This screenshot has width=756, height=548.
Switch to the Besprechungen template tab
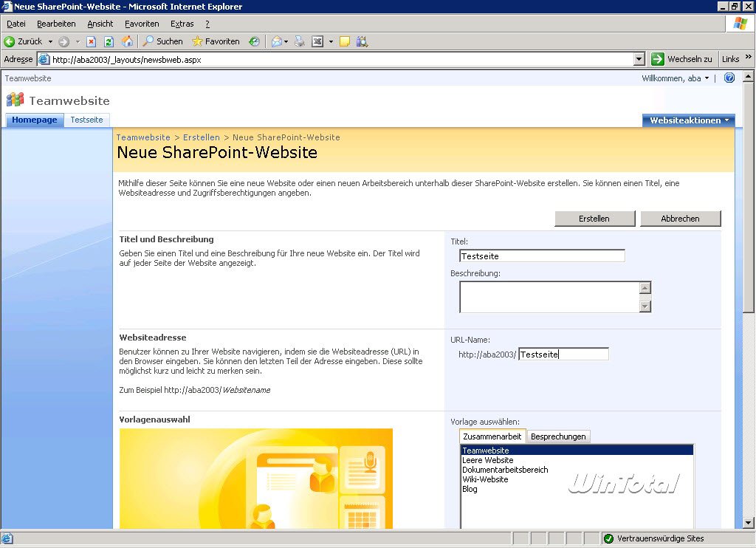[x=558, y=436]
